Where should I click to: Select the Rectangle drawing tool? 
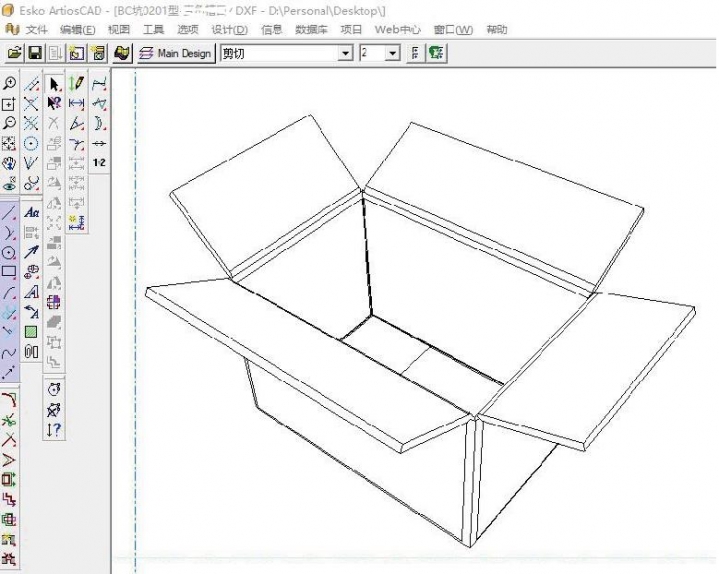(10, 271)
